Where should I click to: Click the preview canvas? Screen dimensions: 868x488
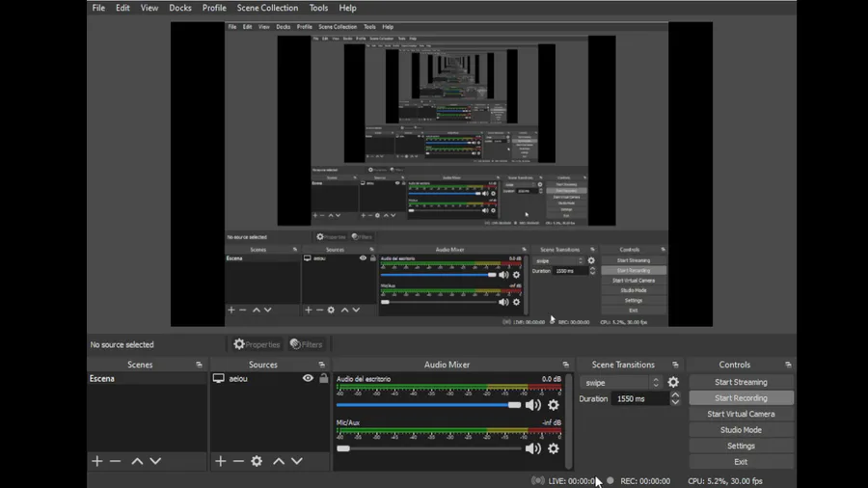441,175
